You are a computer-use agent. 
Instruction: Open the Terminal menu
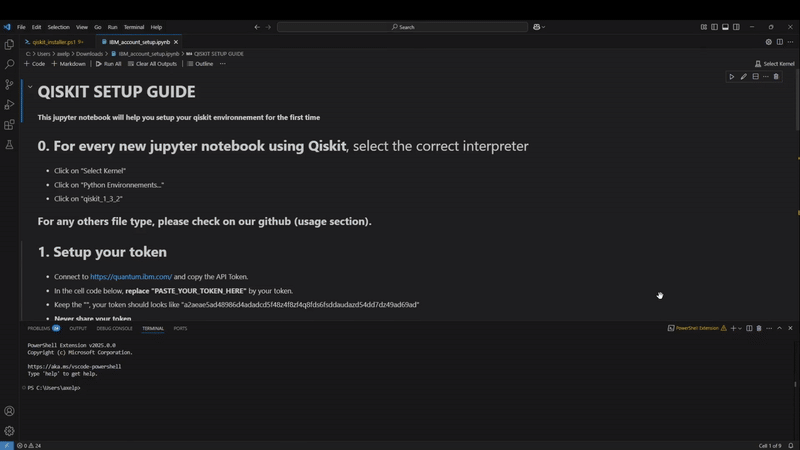pos(134,27)
